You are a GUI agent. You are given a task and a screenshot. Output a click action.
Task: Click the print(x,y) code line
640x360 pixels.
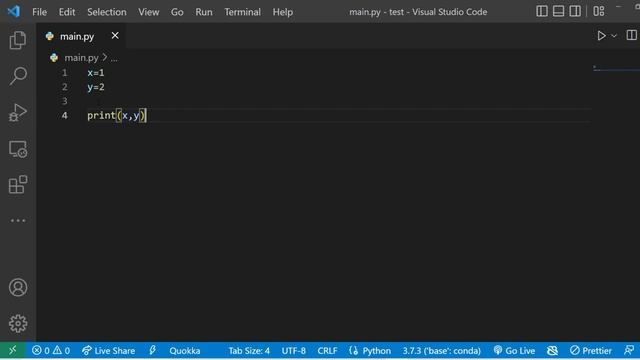116,116
